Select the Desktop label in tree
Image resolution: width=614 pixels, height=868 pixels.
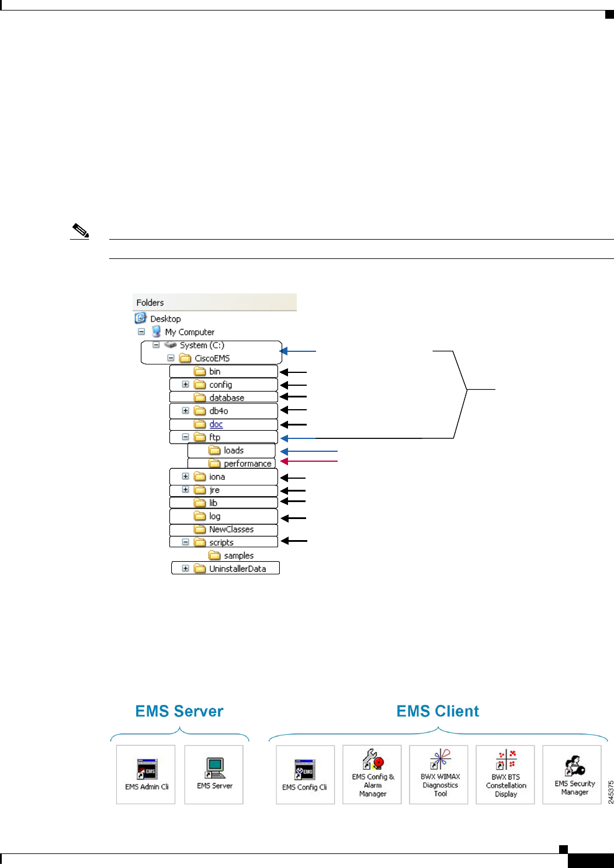165,319
